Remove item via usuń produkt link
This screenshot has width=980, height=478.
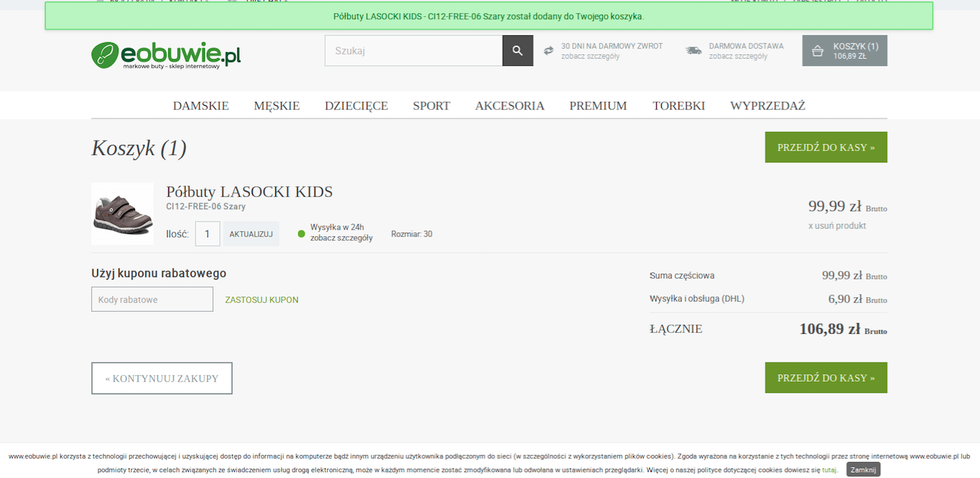pyautogui.click(x=837, y=226)
